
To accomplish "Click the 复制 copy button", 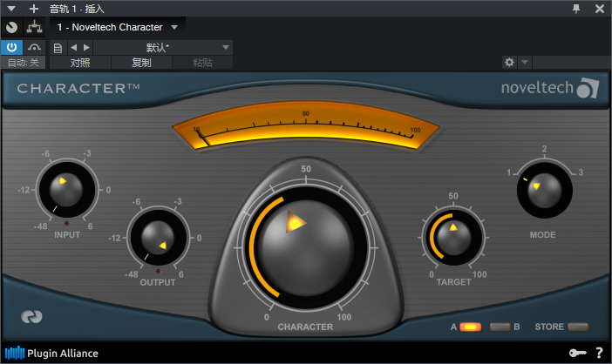I will (x=141, y=63).
